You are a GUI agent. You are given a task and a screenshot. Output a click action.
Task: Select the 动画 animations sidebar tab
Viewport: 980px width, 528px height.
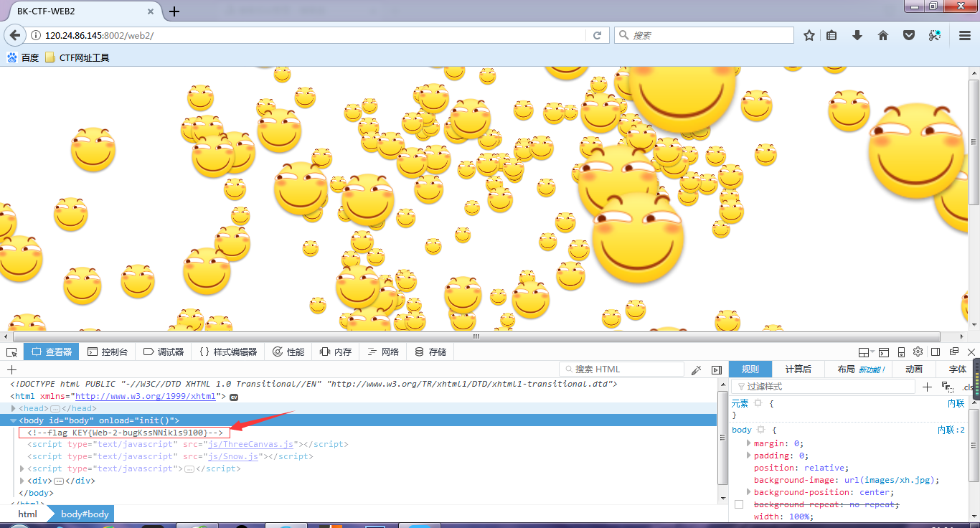pos(914,369)
